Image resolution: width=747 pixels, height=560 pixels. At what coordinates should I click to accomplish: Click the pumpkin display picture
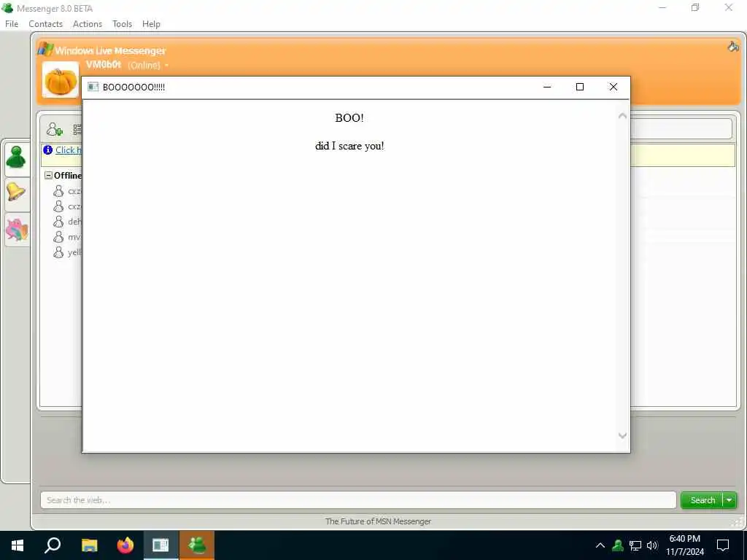tap(61, 80)
